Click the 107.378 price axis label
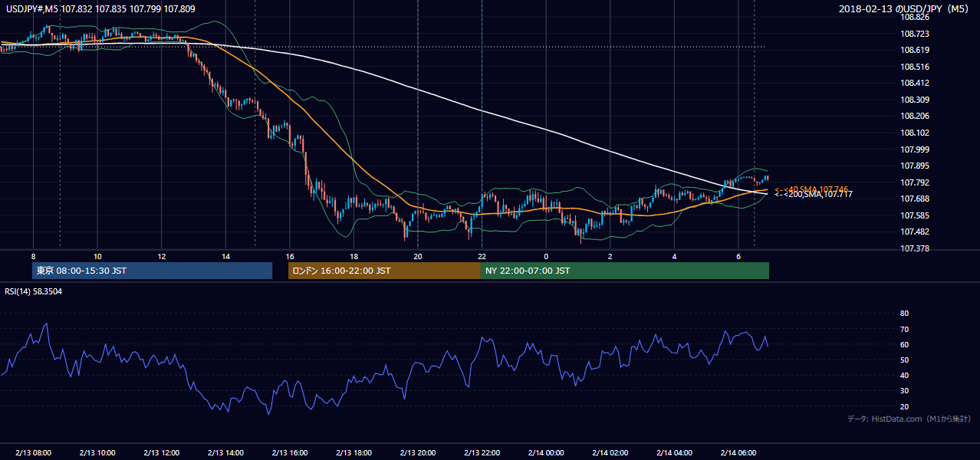The image size is (980, 460). [x=915, y=248]
